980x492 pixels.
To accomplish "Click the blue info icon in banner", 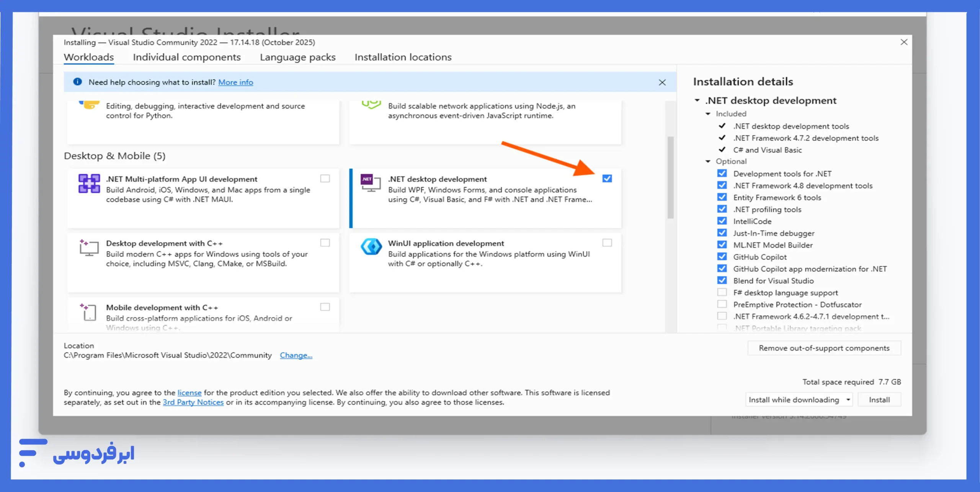I will click(77, 82).
